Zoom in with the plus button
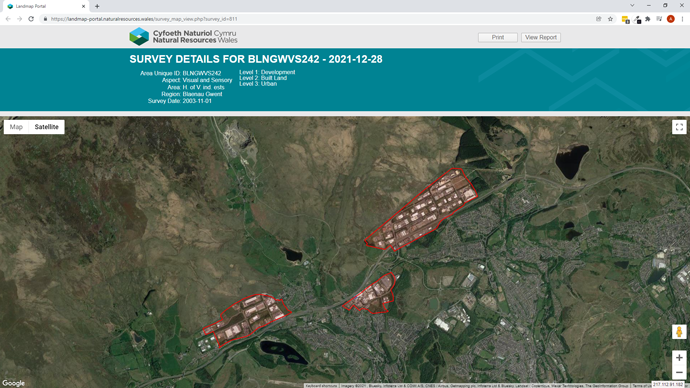Viewport: 690px width, 388px height. tap(679, 358)
